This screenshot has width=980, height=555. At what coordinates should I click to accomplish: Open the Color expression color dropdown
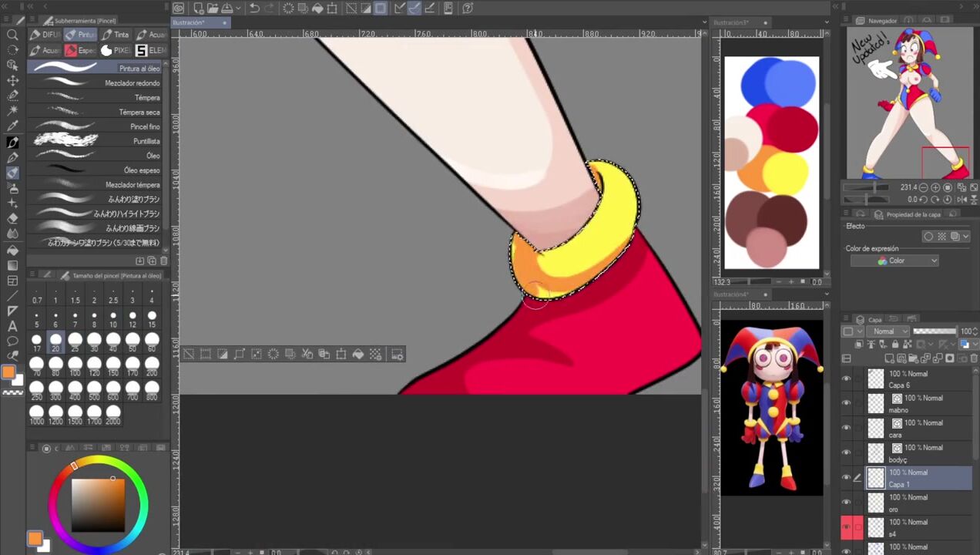[x=894, y=261]
